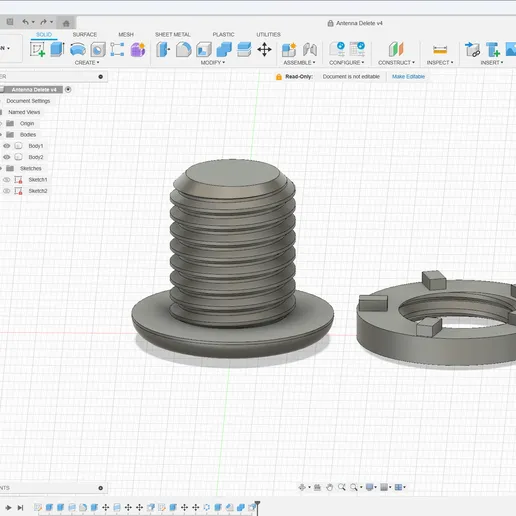This screenshot has width=516, height=516.
Task: Switch to the SHEET METAL tab
Action: [x=173, y=34]
